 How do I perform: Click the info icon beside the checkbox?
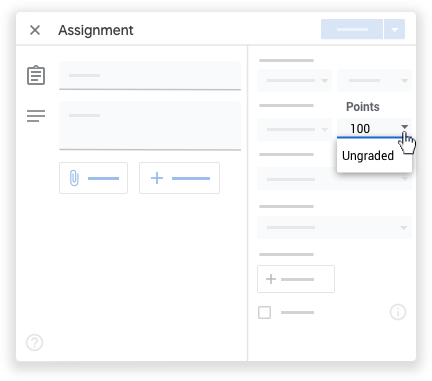(398, 312)
